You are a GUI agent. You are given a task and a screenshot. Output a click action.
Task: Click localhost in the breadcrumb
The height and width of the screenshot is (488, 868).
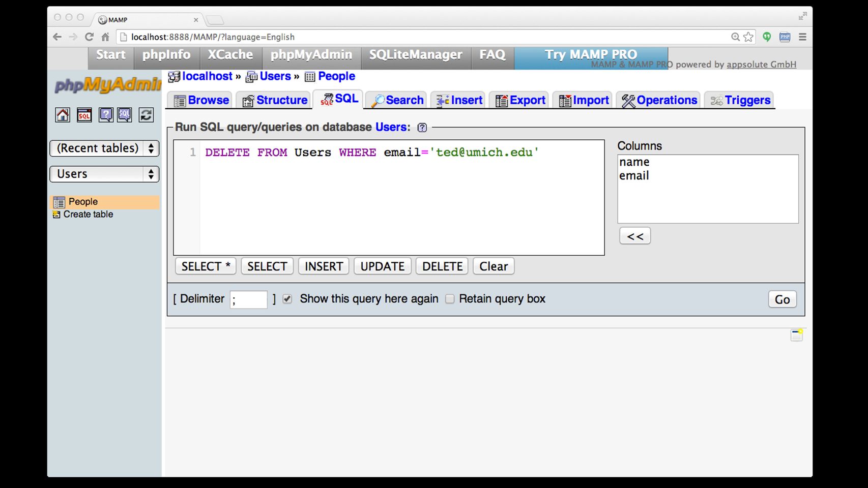pyautogui.click(x=207, y=76)
